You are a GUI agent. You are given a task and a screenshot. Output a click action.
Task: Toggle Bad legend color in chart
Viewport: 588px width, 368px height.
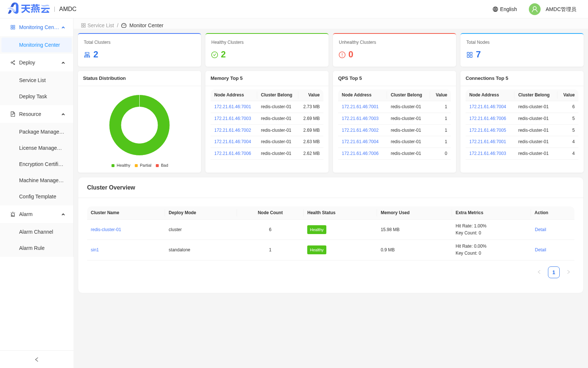pyautogui.click(x=157, y=166)
